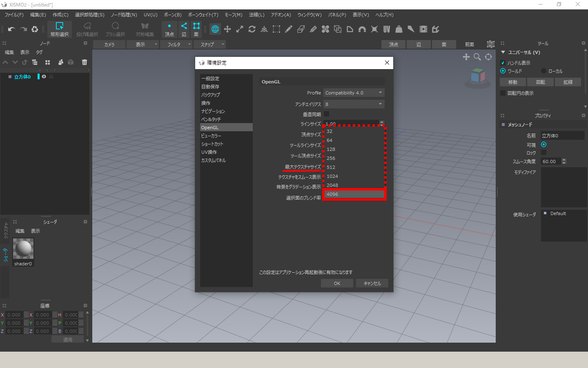Viewport: 588px width, 368px height.
Task: Open the ヘルプ(H) menu
Action: tap(384, 15)
